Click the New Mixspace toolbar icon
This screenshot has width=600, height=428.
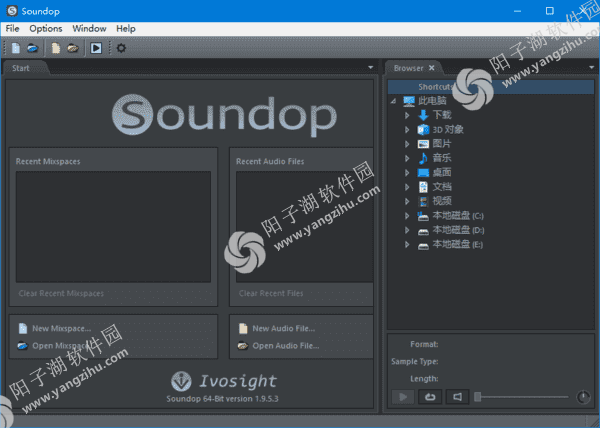[16, 48]
